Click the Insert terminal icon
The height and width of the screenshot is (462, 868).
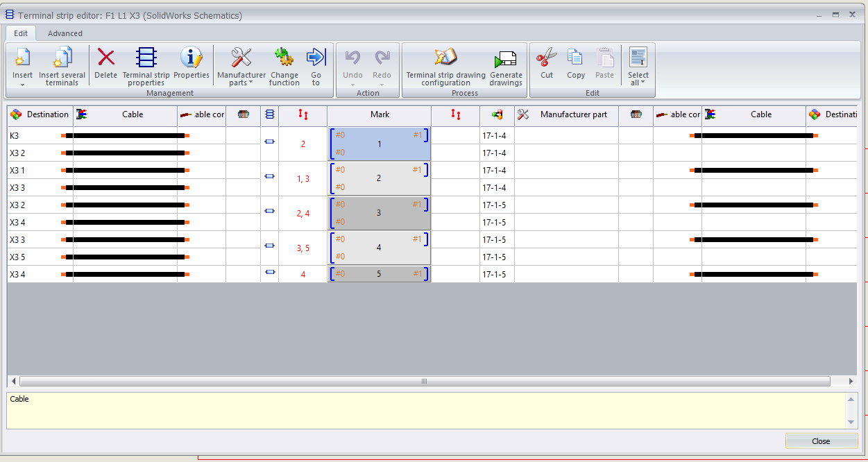point(22,58)
